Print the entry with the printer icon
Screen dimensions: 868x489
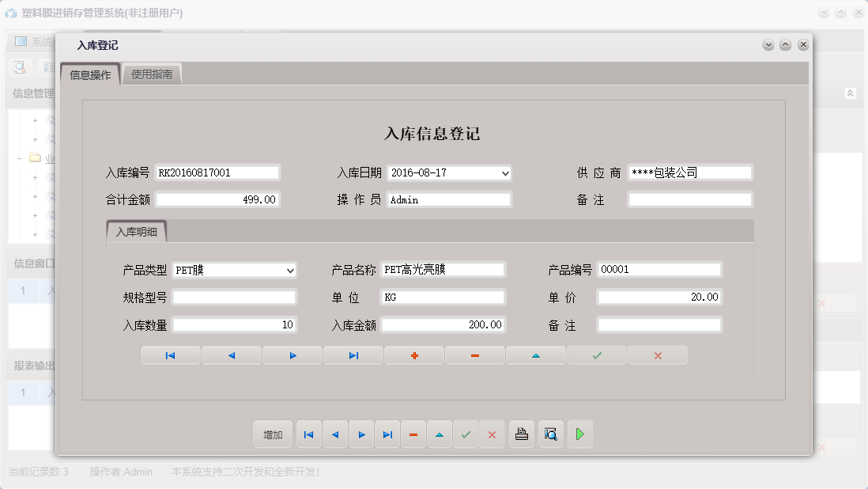[x=521, y=434]
